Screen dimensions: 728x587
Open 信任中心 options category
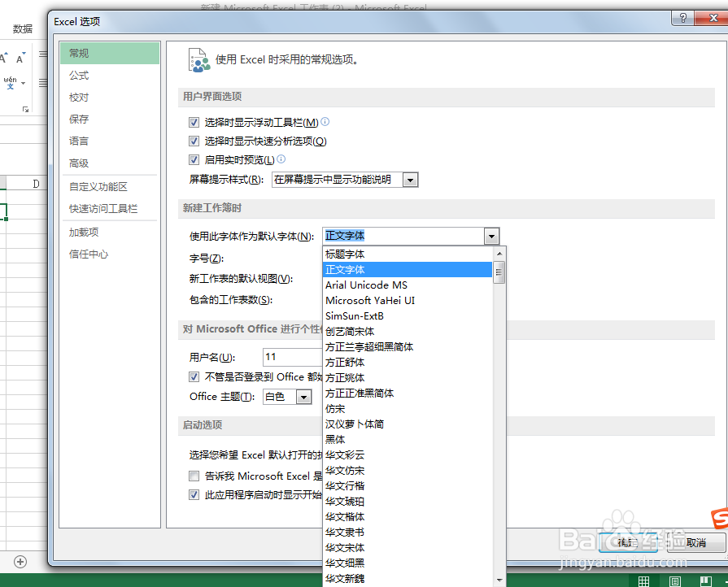pyautogui.click(x=110, y=254)
